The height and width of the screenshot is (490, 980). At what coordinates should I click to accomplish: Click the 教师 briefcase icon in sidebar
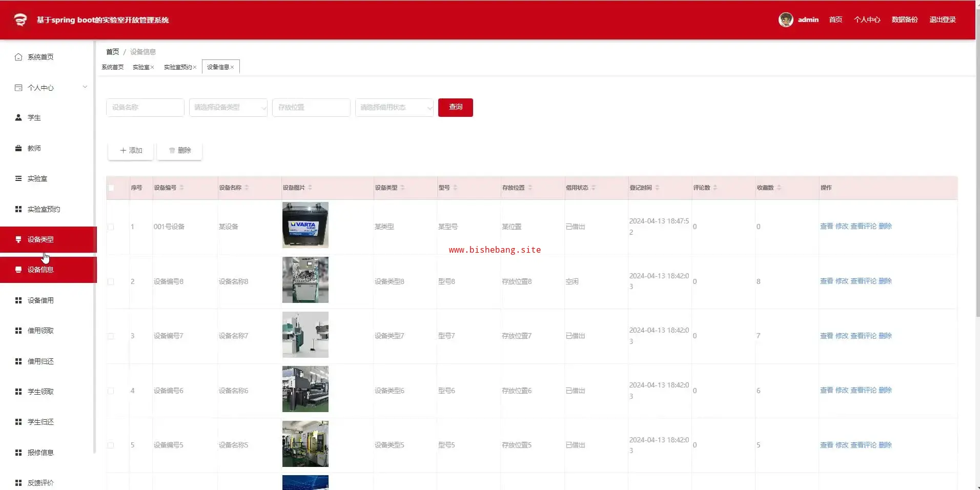(18, 148)
